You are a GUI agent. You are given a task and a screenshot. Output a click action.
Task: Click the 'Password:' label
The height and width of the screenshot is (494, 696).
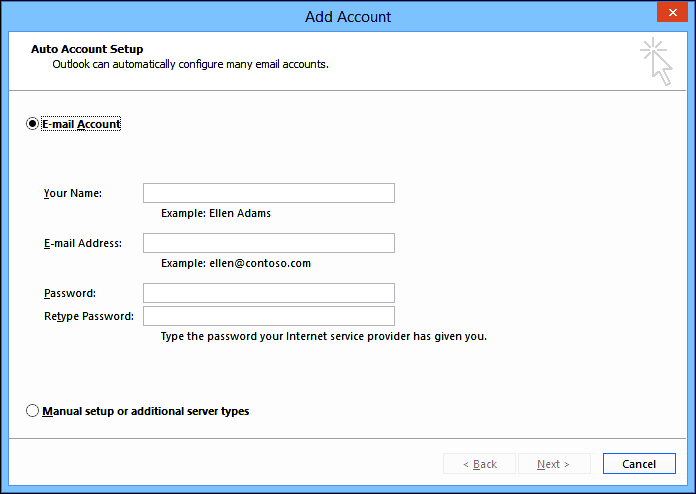pyautogui.click(x=70, y=293)
